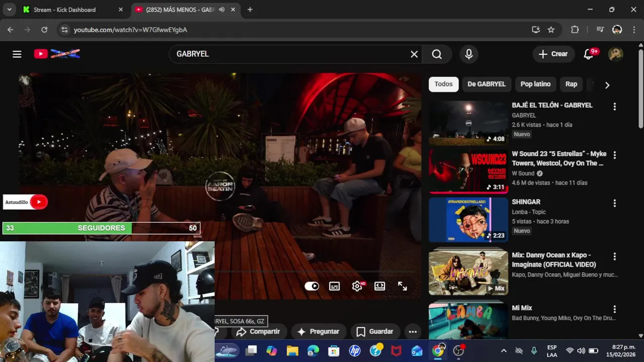Open BAJÉ EL TELÓN video thumbnail
The image size is (644, 362).
468,123
